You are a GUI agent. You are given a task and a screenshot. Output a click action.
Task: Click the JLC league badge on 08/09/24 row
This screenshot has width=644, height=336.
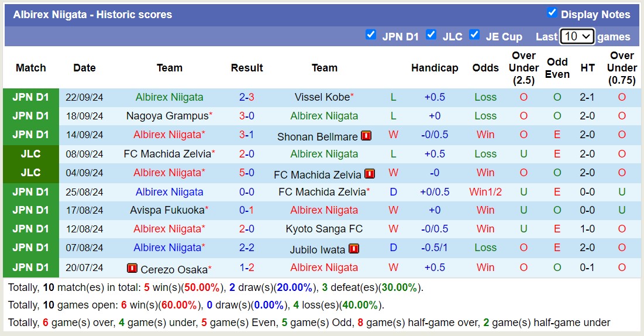click(31, 154)
